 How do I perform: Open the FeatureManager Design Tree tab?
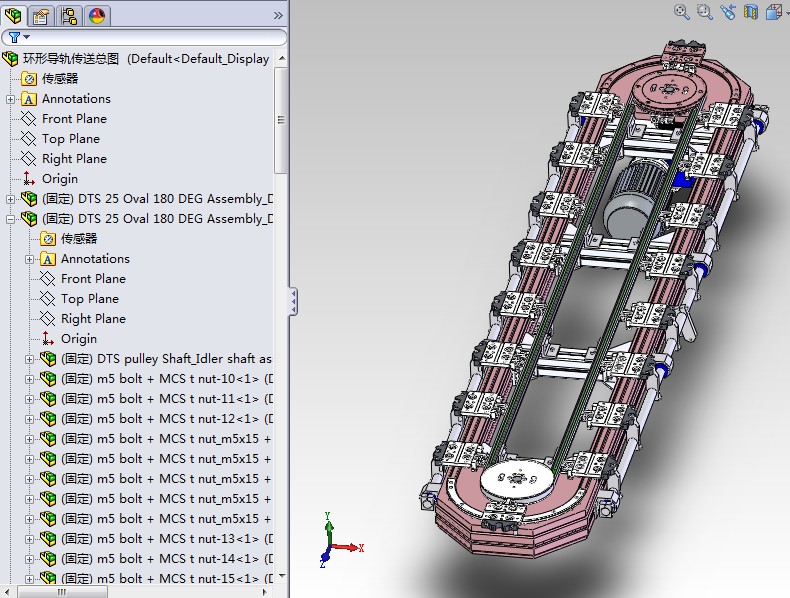[13, 15]
